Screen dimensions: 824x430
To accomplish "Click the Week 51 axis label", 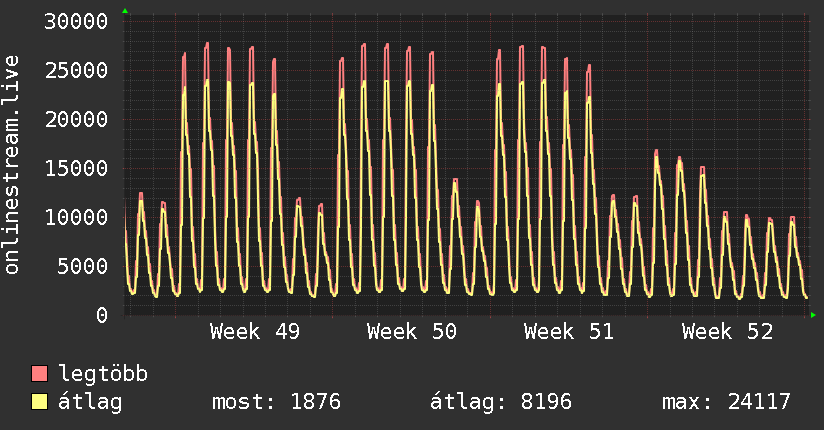I will (x=569, y=332).
